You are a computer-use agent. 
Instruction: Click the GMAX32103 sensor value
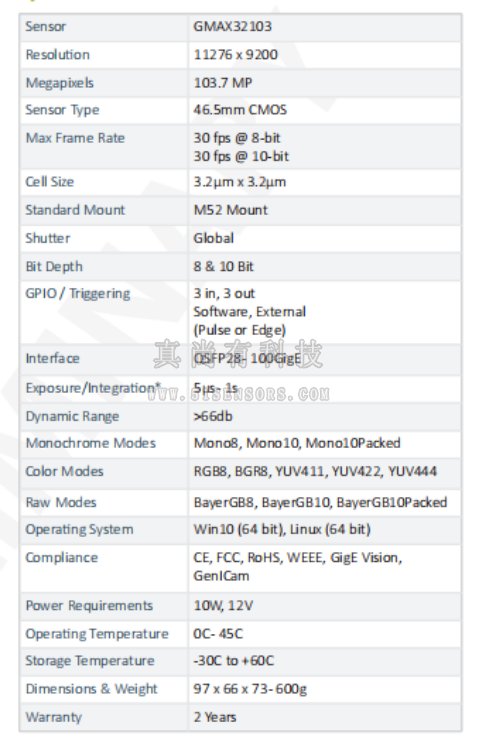(232, 26)
